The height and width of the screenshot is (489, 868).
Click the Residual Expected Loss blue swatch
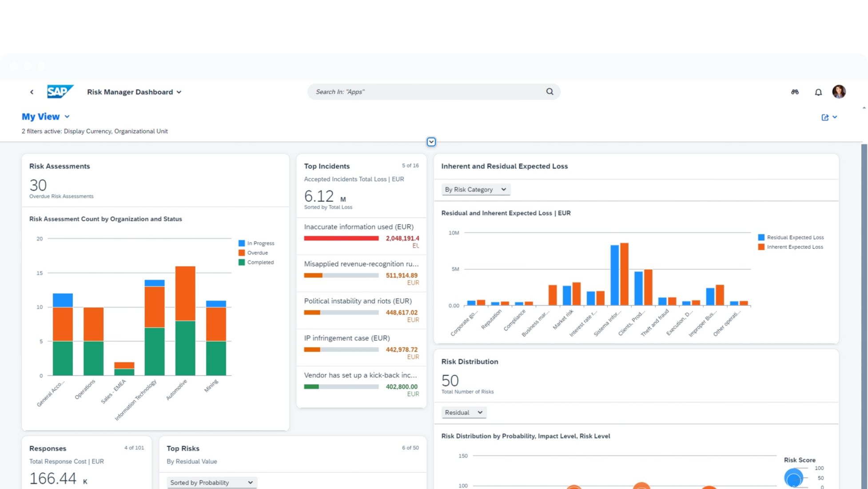tap(761, 237)
